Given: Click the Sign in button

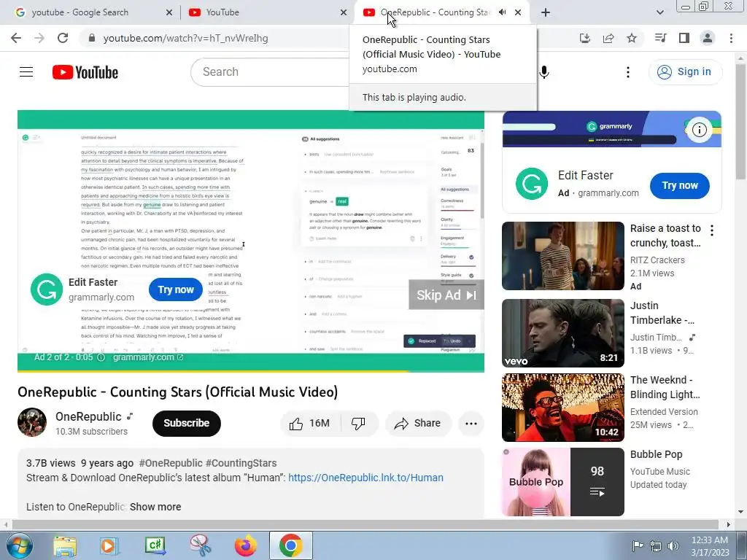Looking at the screenshot, I should tap(685, 72).
